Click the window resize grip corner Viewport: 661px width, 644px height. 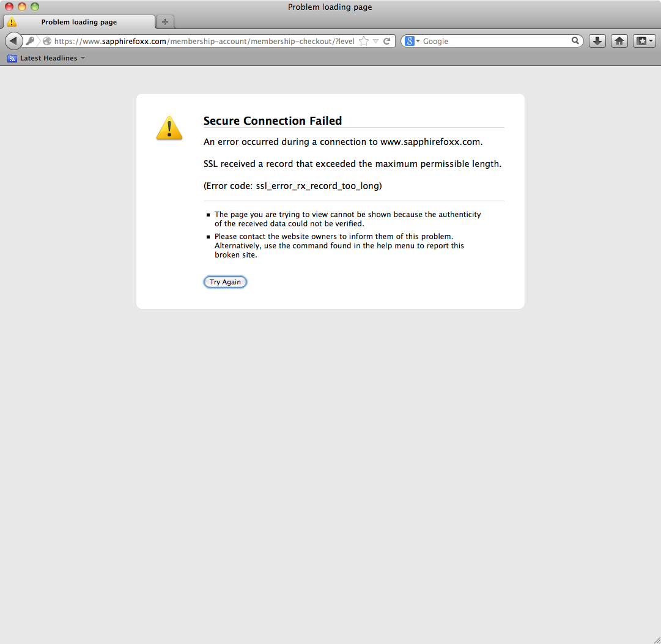click(655, 638)
